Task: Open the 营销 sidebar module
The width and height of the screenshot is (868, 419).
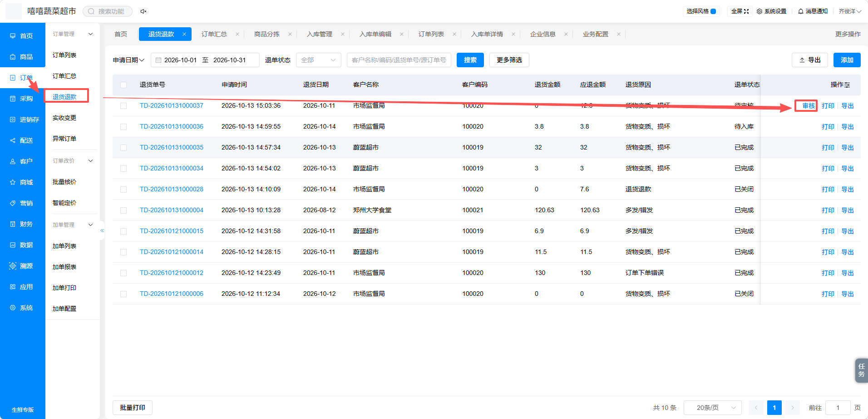Action: pos(22,203)
